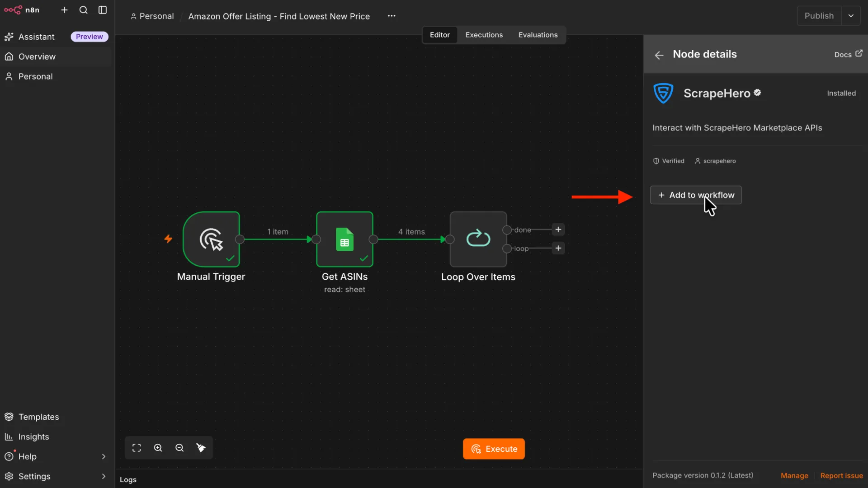Zoom in on the canvas
This screenshot has height=488, width=868.
point(158,448)
